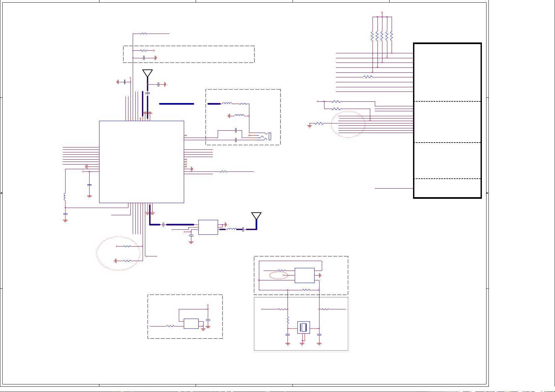The height and width of the screenshot is (392, 555).
Task: Click the resistor on the wire right of main chip
Action: [x=224, y=171]
